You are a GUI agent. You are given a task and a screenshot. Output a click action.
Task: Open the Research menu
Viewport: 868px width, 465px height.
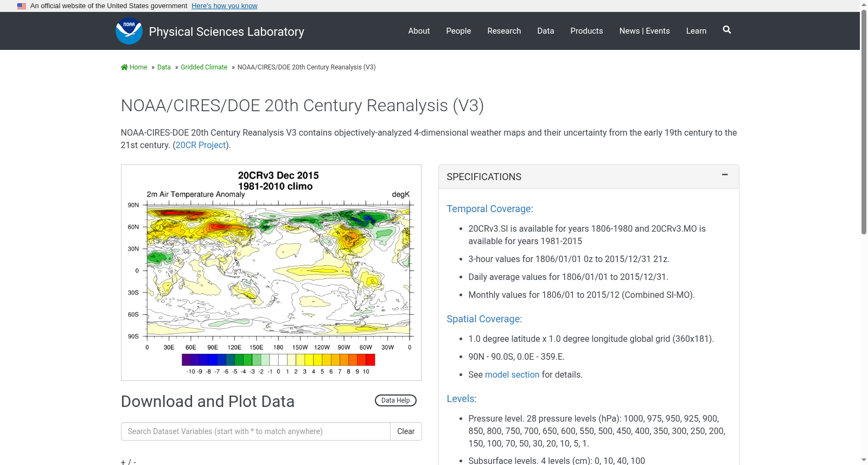coord(504,31)
